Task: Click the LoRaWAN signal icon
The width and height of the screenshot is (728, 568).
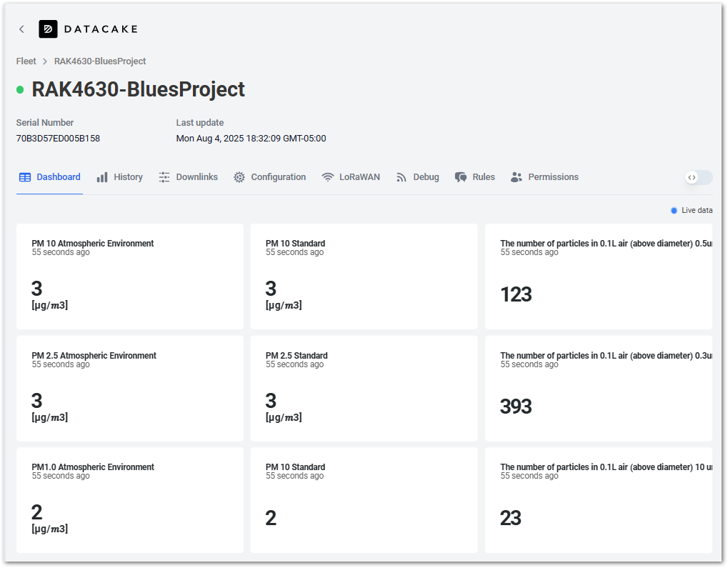Action: coord(327,176)
